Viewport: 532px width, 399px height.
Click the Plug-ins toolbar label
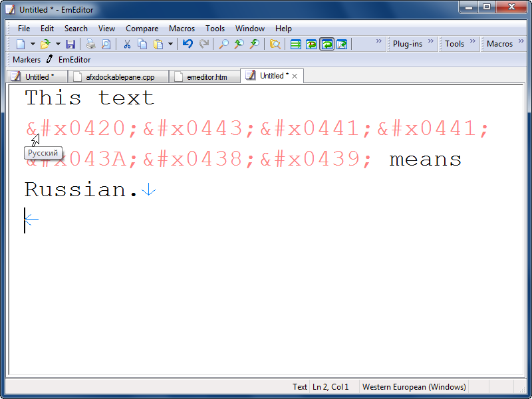pos(408,44)
